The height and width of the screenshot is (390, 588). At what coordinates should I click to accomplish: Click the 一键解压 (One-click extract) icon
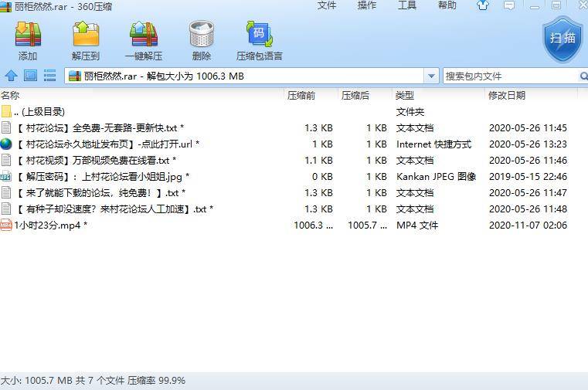tap(144, 40)
